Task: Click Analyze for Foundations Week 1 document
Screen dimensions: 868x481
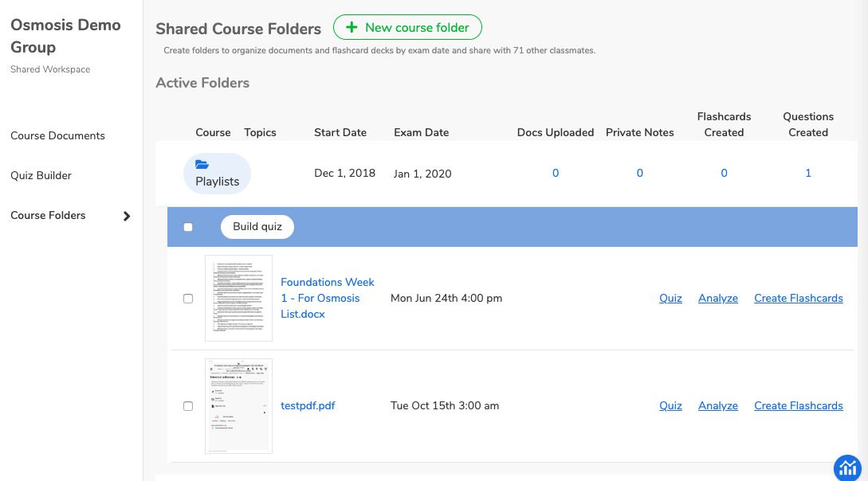Action: pos(718,298)
